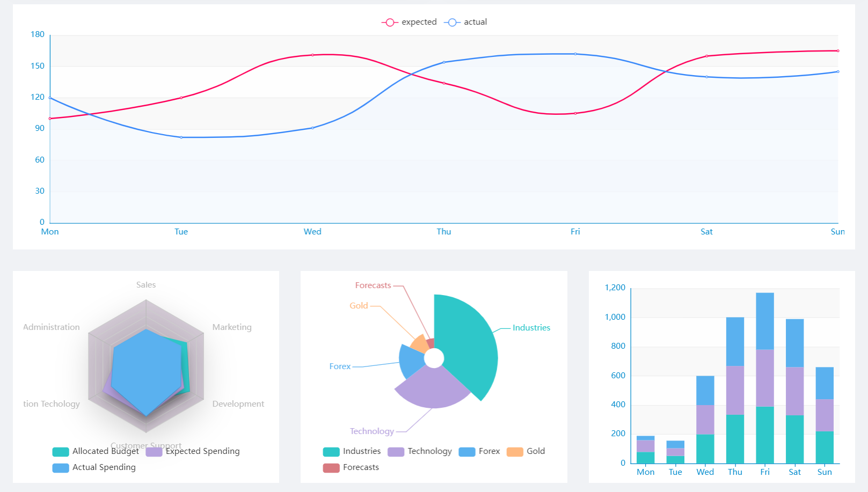
Task: Toggle Industries pie legend item
Action: [352, 451]
